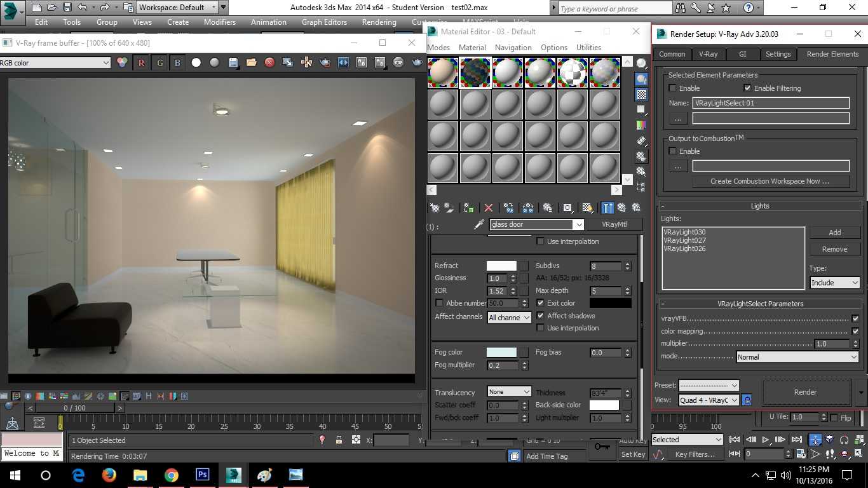
Task: Open Navigation menu in Material Editor
Action: pos(513,48)
